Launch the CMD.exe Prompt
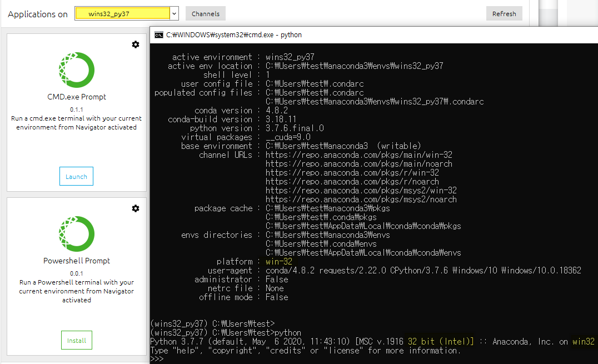The width and height of the screenshot is (598, 364). point(76,176)
